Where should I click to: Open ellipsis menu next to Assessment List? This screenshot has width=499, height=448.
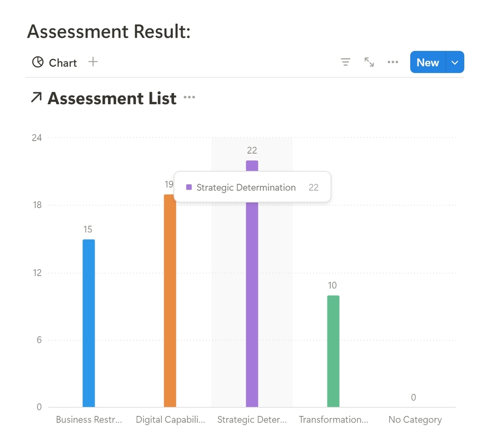(x=189, y=97)
